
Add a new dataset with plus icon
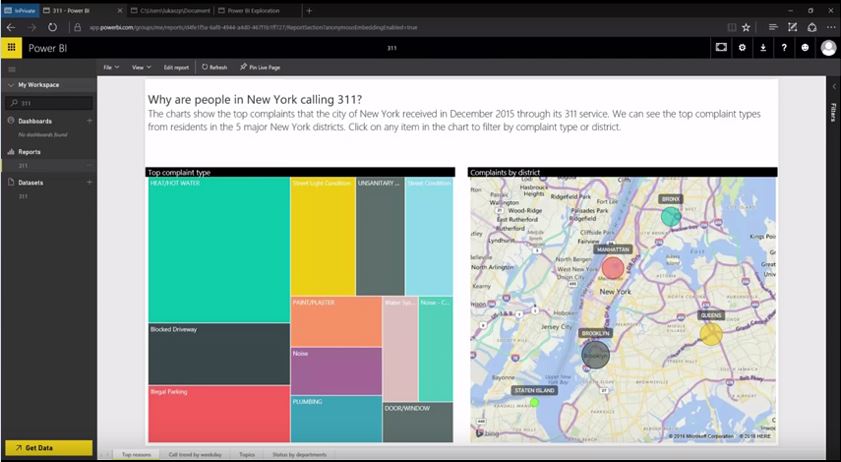pyautogui.click(x=90, y=182)
